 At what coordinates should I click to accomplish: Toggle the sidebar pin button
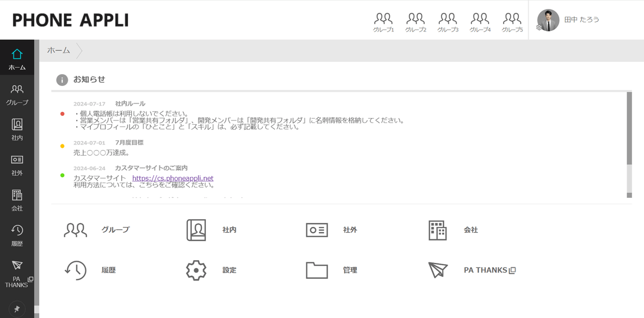click(x=17, y=309)
